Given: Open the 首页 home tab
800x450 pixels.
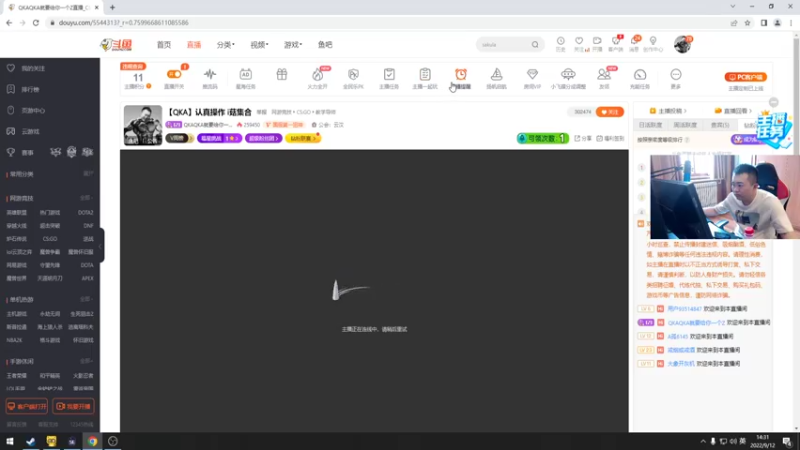Looking at the screenshot, I should point(164,45).
